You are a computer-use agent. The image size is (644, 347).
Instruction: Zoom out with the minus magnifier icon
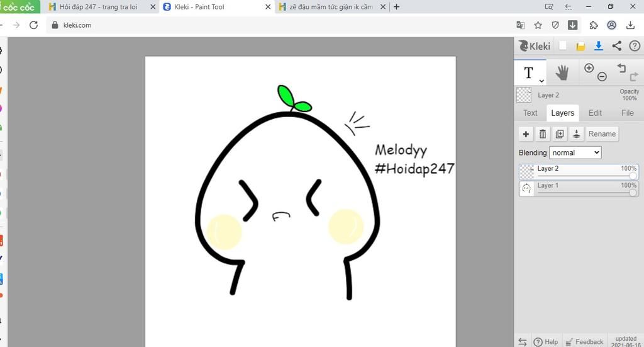[602, 76]
